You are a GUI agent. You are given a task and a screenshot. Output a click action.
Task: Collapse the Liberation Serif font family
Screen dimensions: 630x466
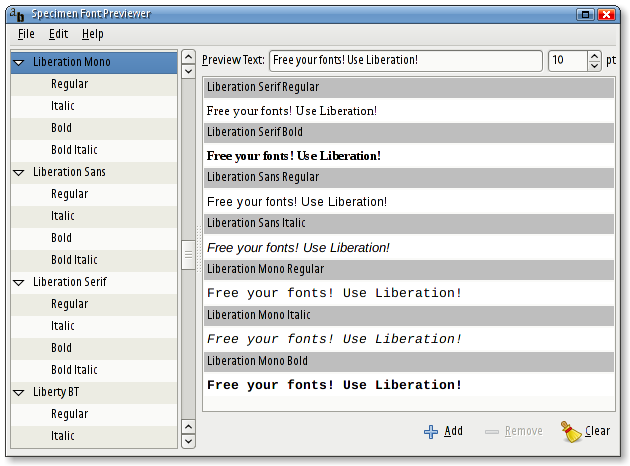click(x=19, y=282)
